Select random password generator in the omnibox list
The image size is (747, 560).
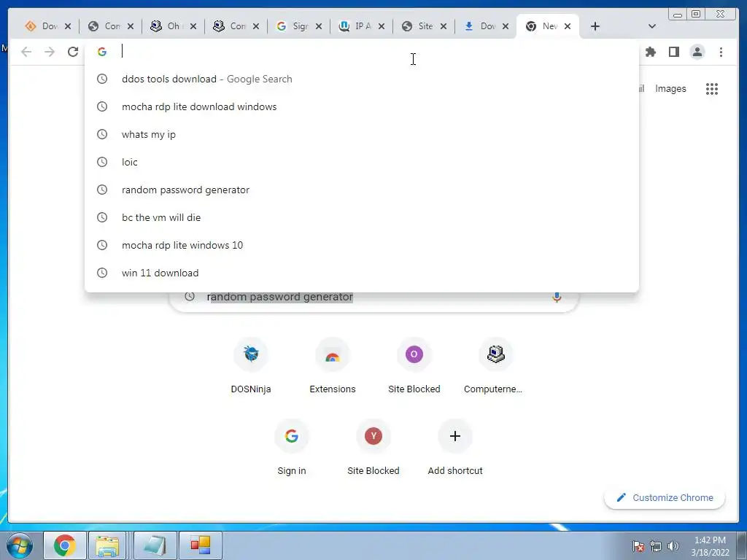point(362,190)
